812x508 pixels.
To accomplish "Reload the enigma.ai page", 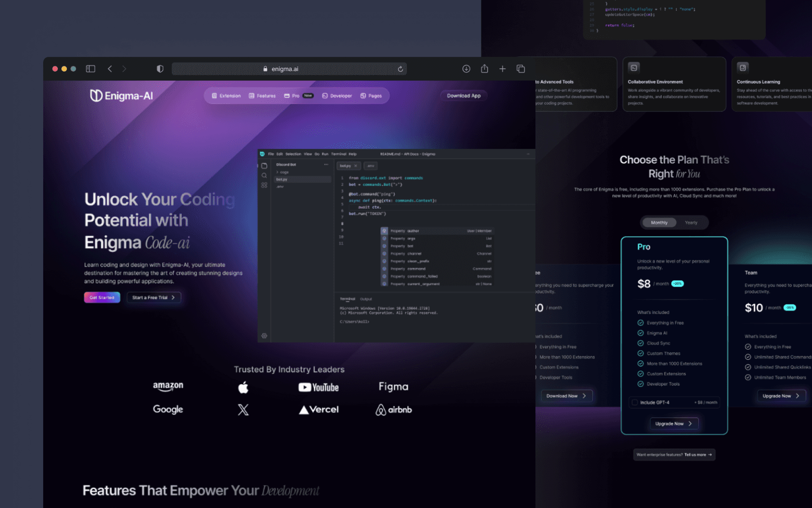I will tap(400, 69).
